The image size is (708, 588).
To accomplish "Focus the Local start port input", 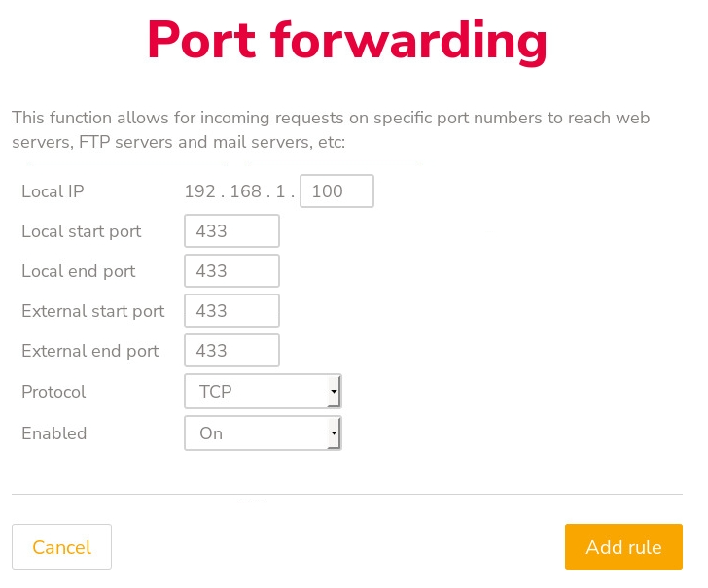I will [231, 231].
